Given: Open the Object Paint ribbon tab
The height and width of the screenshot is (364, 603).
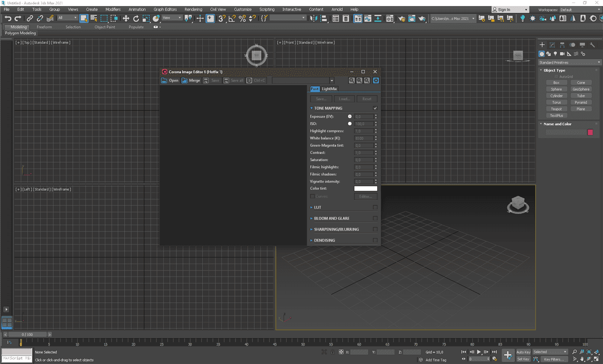Looking at the screenshot, I should click(105, 27).
